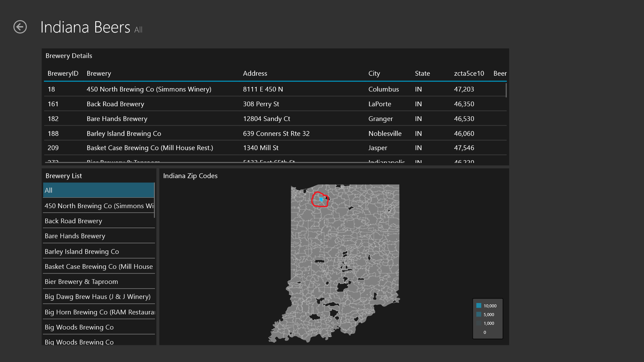Click the blue highlighted zip code on map

coord(321,199)
